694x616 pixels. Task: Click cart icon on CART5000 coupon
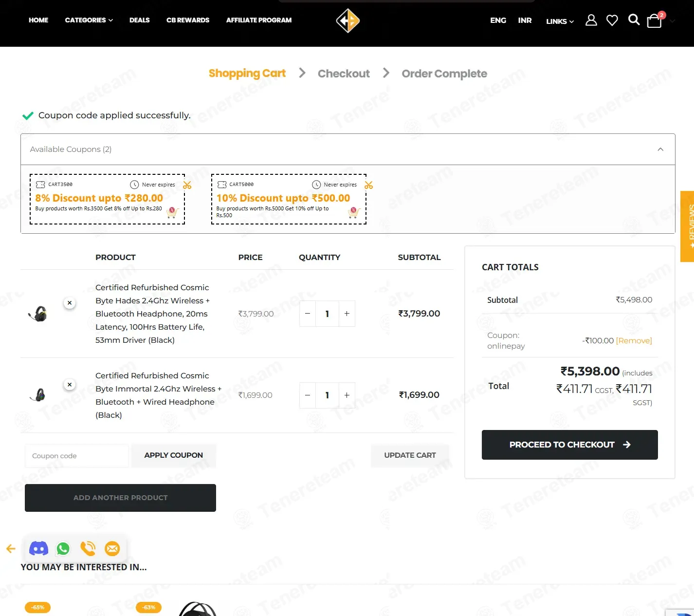point(354,212)
